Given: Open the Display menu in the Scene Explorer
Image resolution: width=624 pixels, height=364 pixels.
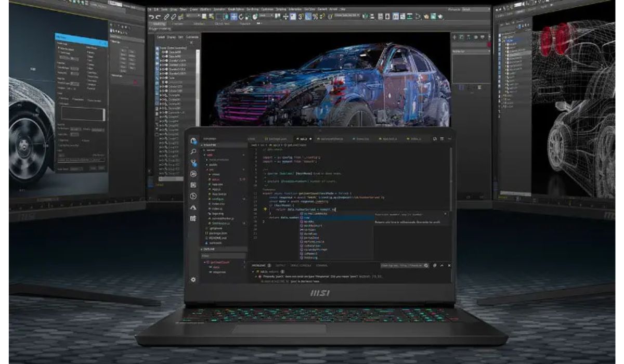Looking at the screenshot, I should [x=171, y=37].
